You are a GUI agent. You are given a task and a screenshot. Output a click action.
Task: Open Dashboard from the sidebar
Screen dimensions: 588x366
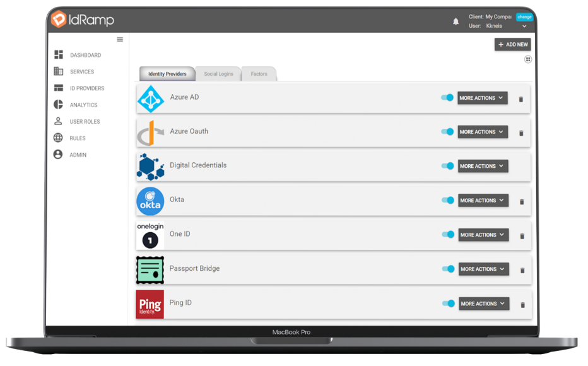click(x=86, y=55)
